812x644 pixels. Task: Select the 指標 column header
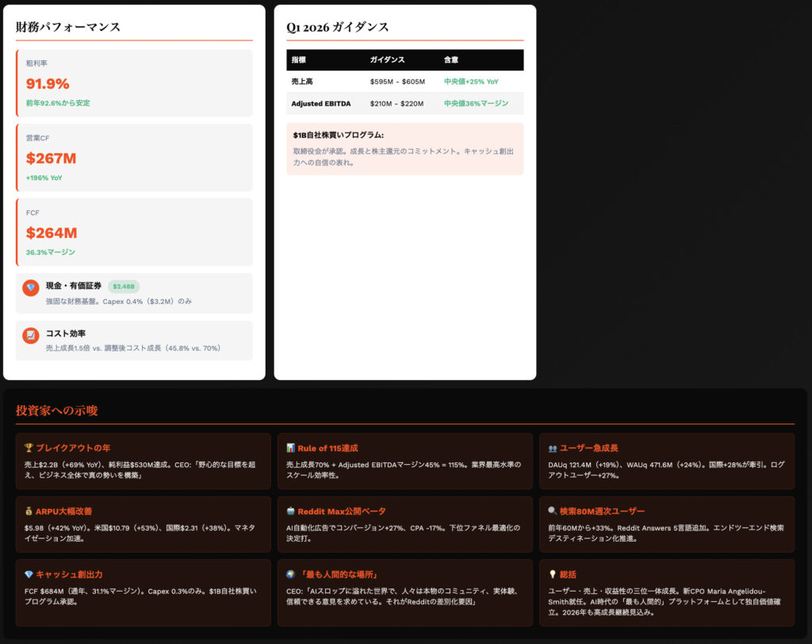299,60
